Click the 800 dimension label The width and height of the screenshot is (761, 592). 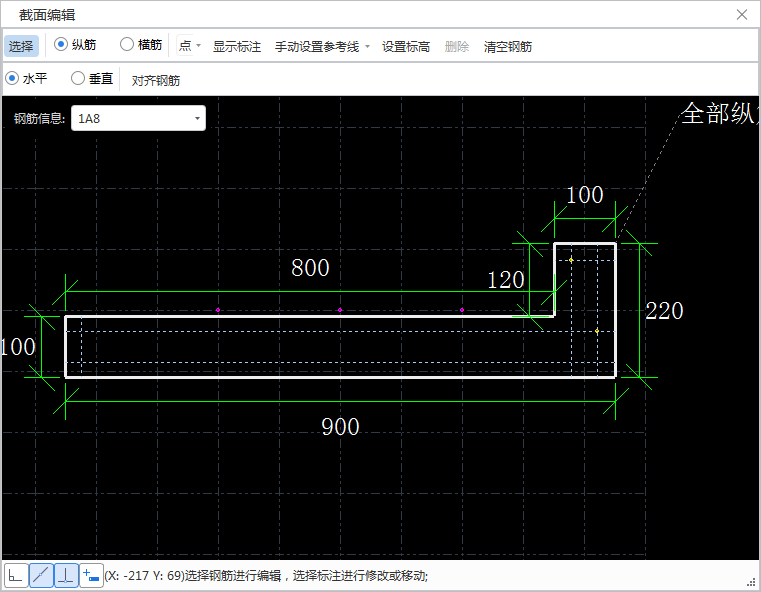tap(310, 268)
